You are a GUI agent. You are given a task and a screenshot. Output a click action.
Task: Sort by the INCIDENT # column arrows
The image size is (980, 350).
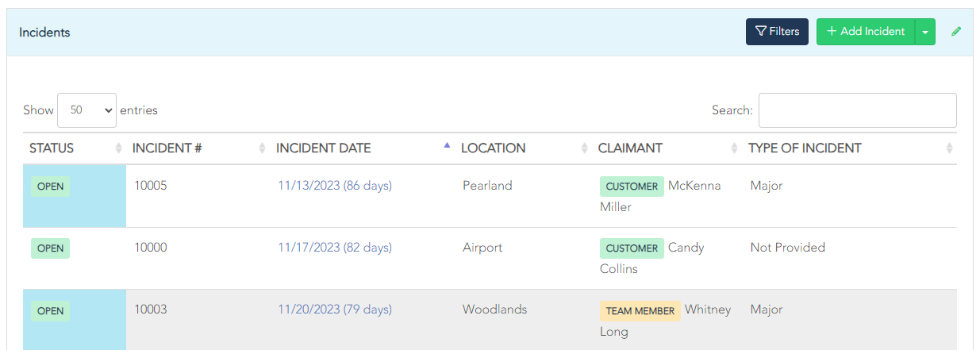tap(263, 148)
